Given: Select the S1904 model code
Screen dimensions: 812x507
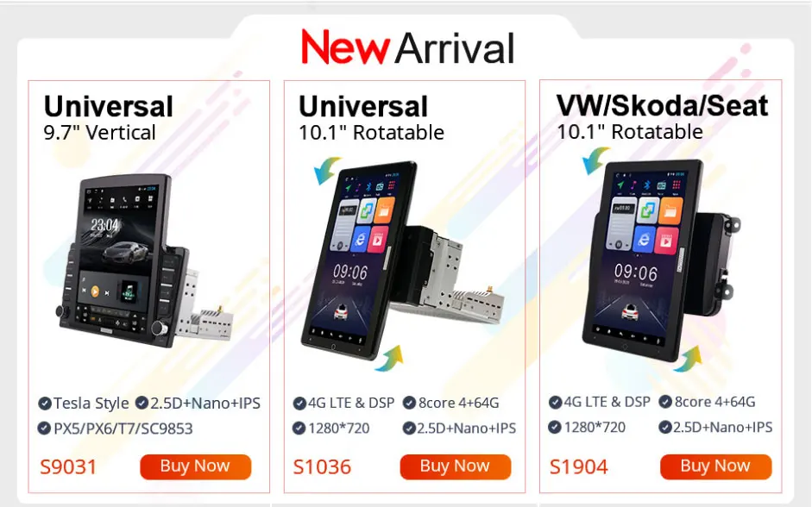Looking at the screenshot, I should [x=578, y=466].
